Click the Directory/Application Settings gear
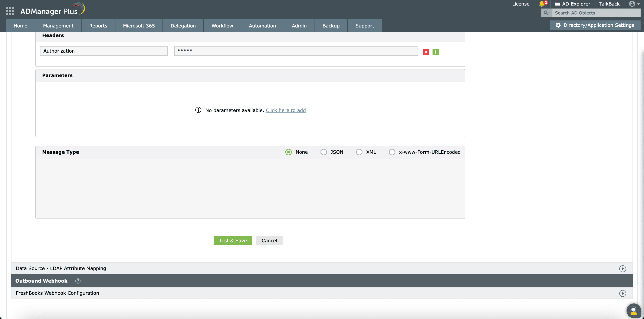 558,25
